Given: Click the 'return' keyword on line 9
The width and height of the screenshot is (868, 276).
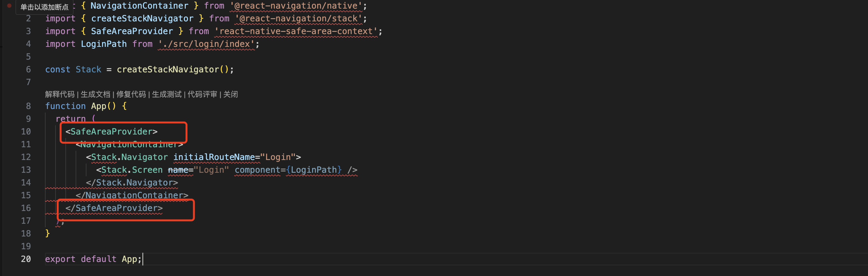Looking at the screenshot, I should pyautogui.click(x=71, y=119).
